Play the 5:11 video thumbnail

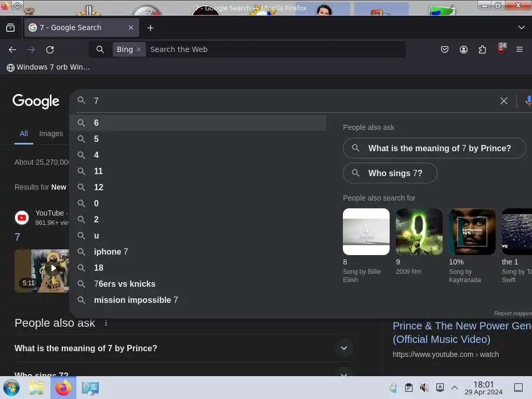[42, 271]
